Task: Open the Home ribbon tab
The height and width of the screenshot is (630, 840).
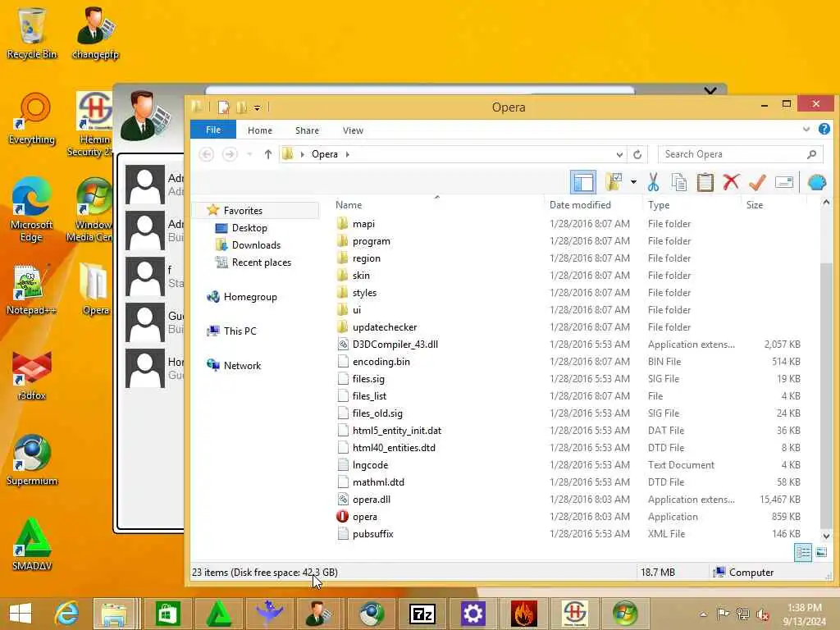Action: pyautogui.click(x=260, y=130)
